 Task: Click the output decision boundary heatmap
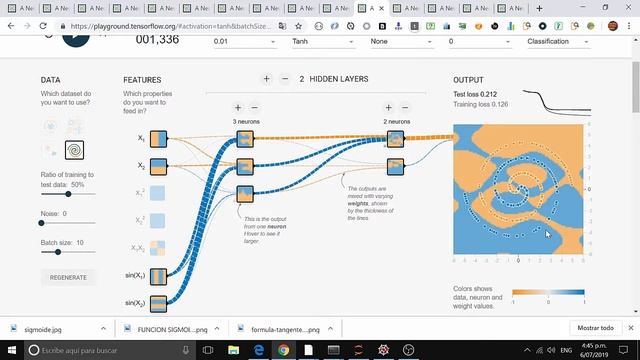tap(518, 189)
